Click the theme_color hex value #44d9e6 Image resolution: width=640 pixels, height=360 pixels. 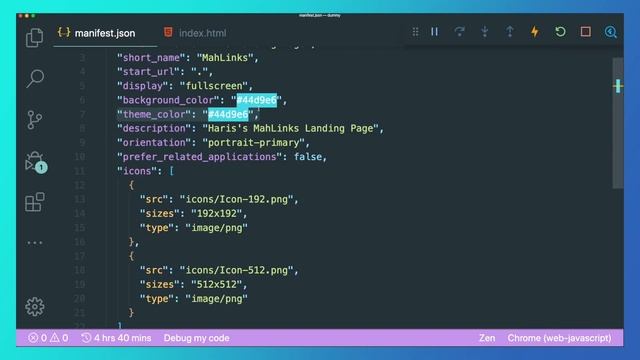point(228,114)
